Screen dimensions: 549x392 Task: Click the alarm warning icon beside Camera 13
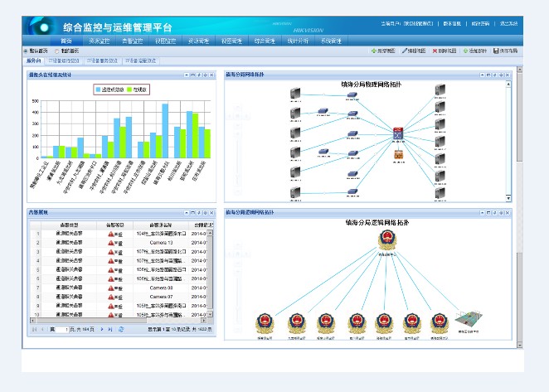(111, 242)
